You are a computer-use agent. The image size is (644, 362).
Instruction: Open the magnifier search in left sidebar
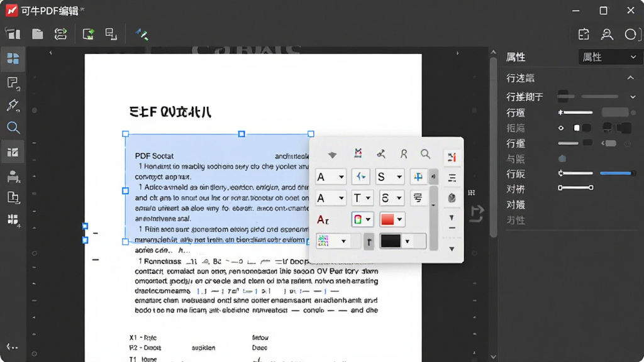click(x=13, y=128)
